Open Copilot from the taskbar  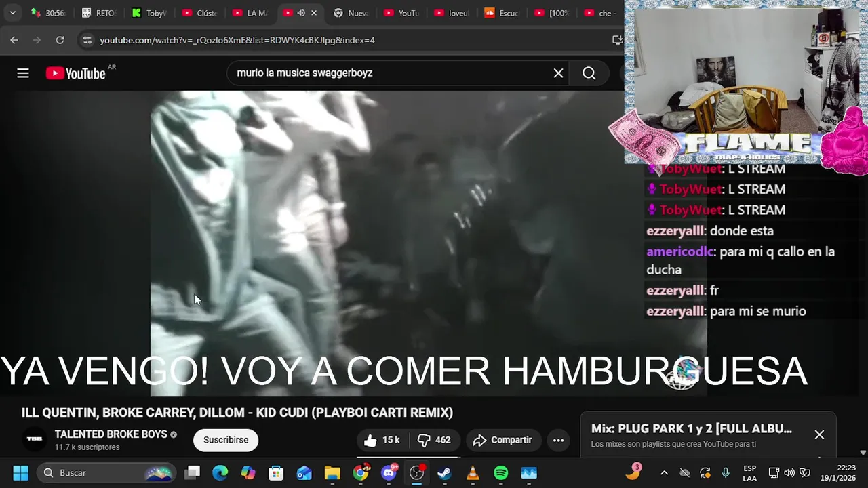point(248,472)
